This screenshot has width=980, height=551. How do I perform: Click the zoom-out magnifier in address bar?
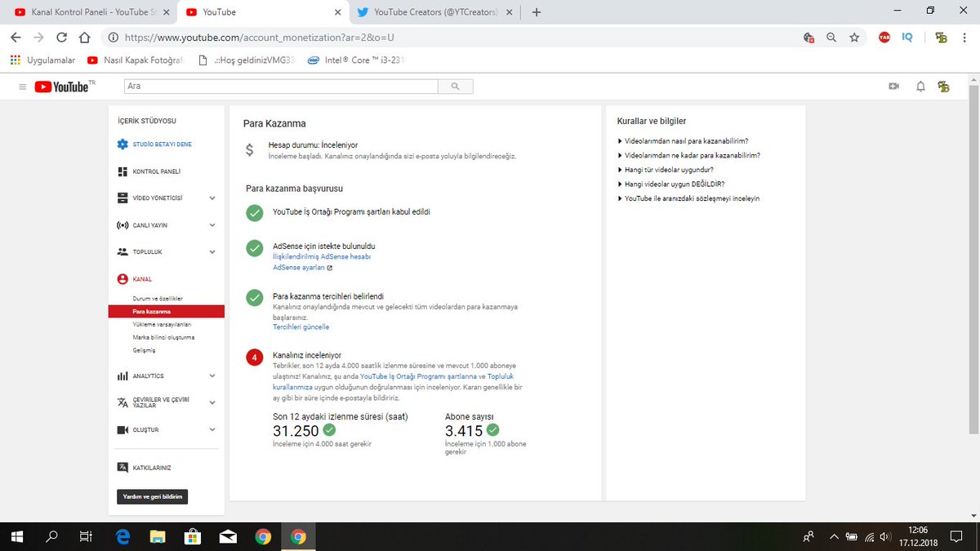(831, 38)
